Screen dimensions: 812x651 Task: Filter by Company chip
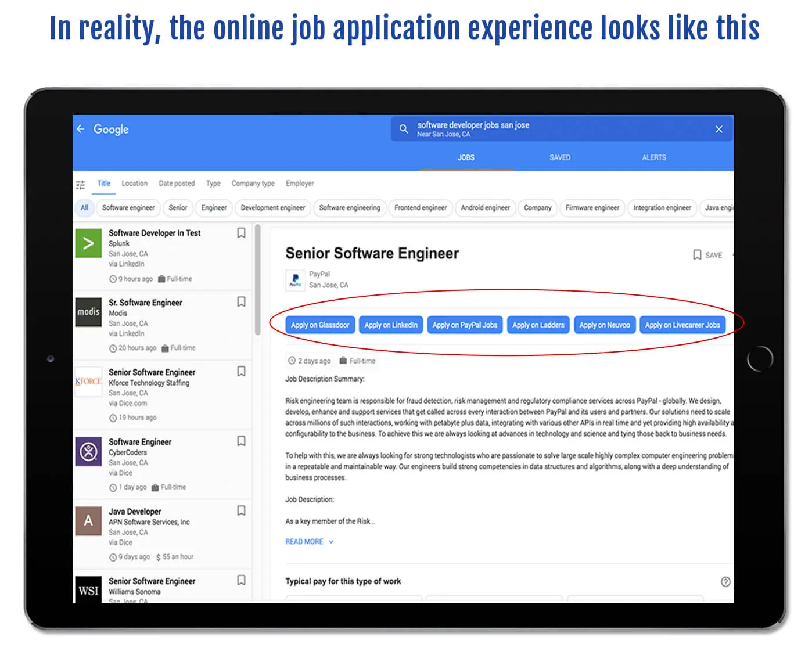[538, 208]
